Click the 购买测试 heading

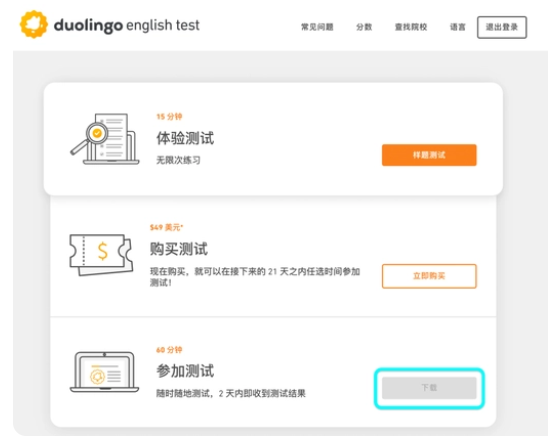pos(179,249)
